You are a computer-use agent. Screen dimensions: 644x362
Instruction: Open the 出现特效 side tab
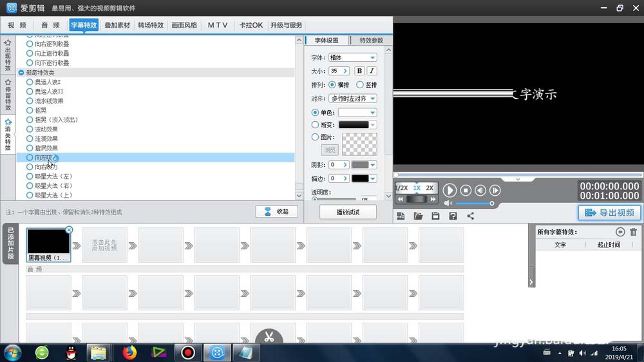[x=8, y=55]
